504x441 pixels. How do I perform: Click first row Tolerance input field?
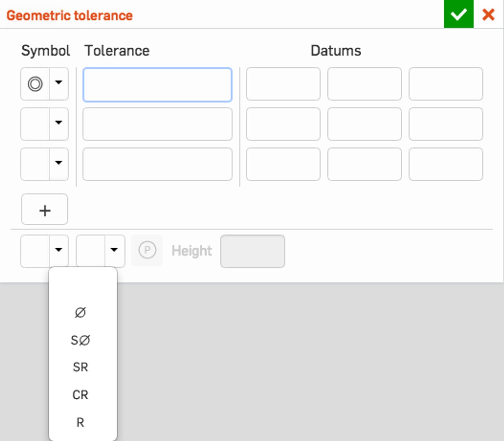tap(157, 85)
